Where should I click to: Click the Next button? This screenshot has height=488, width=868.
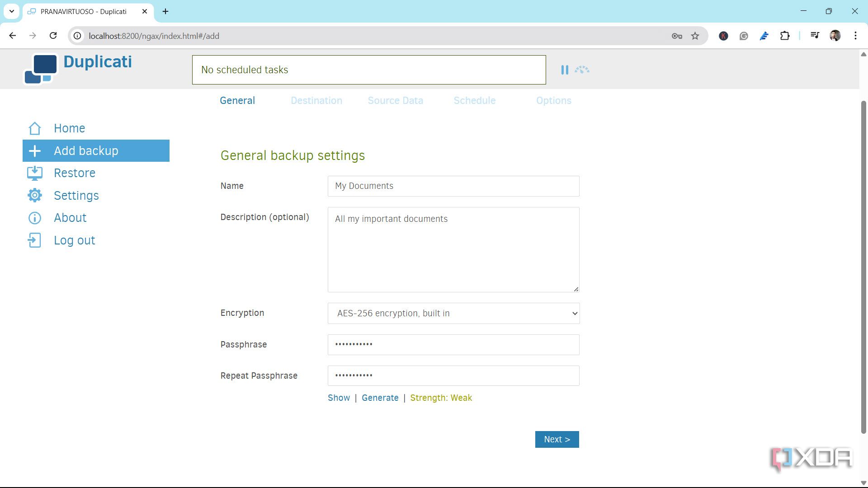click(557, 439)
